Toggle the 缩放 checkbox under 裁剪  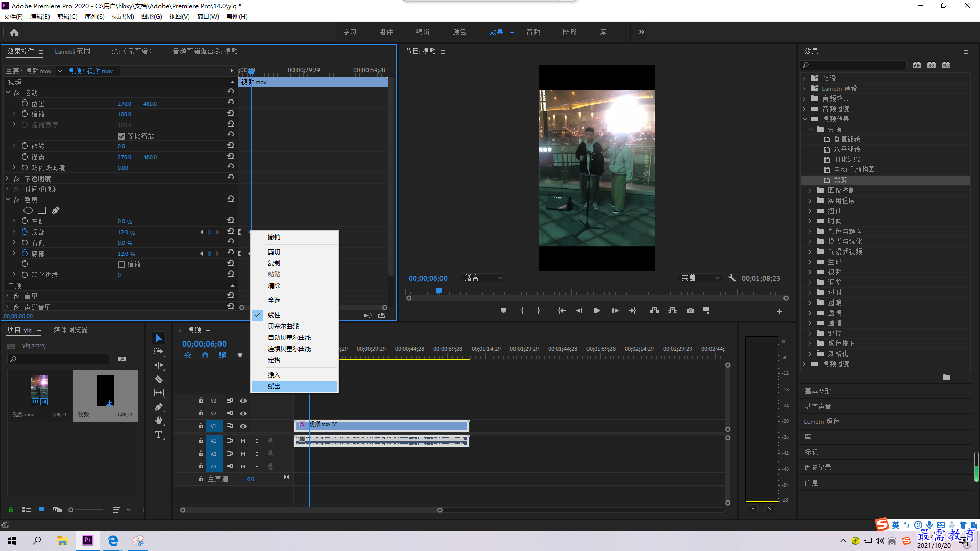coord(121,265)
